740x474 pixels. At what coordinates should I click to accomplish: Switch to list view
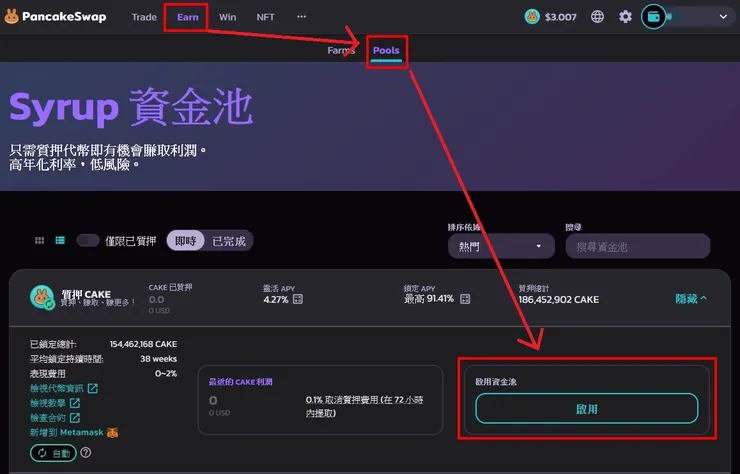(x=60, y=241)
